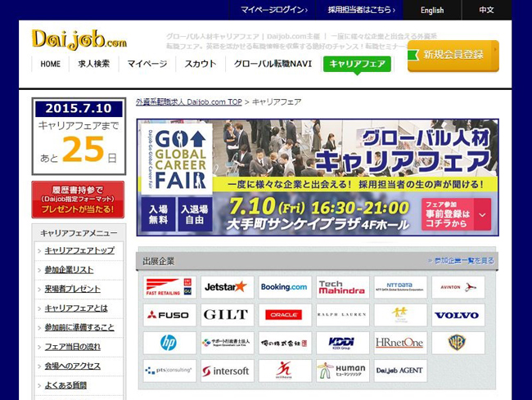Open the HP company logo
The image size is (532, 400).
(x=169, y=343)
